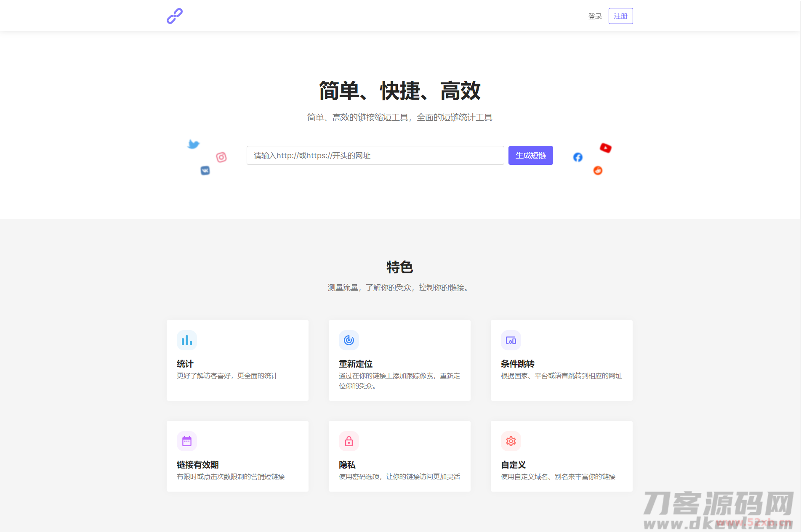Image resolution: width=801 pixels, height=532 pixels.
Task: Click the URL input field
Action: tap(375, 155)
